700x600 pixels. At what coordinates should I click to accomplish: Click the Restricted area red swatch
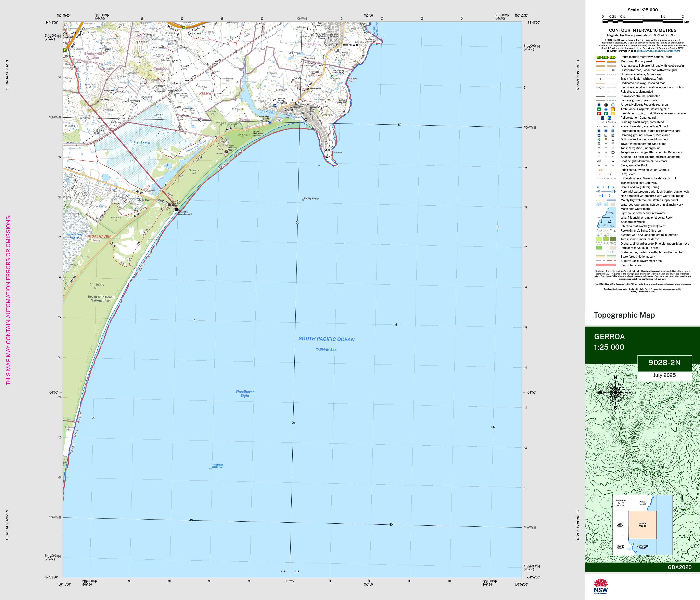point(605,265)
